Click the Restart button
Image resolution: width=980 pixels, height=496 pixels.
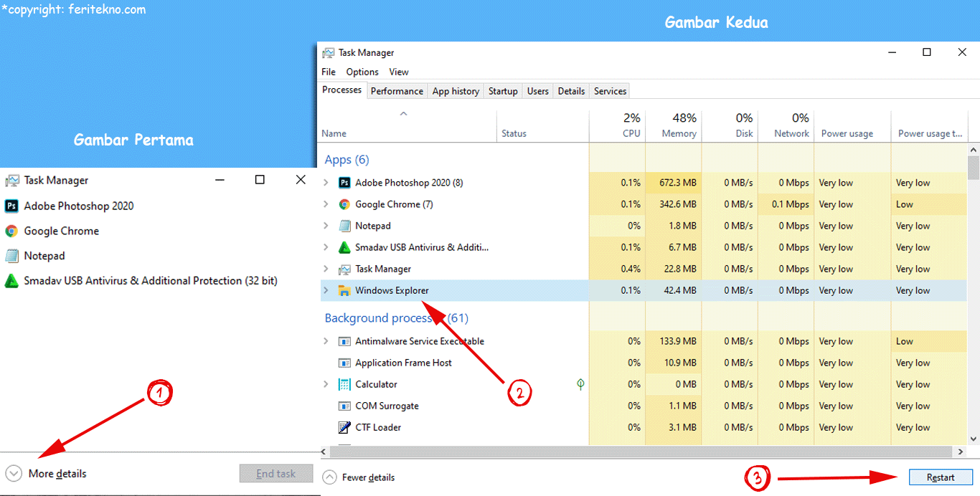pyautogui.click(x=941, y=477)
